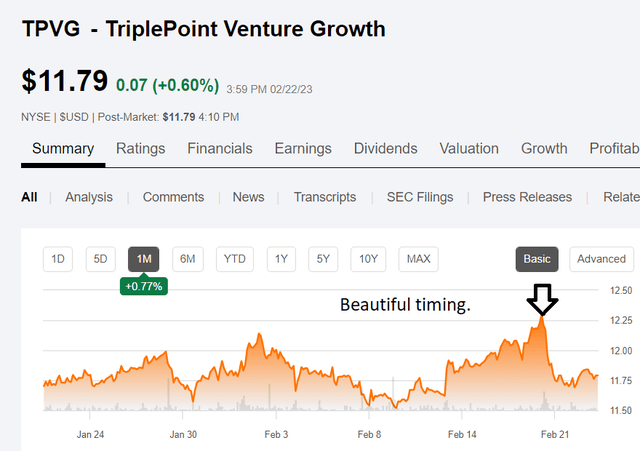Select the 1Y chart range

[x=281, y=259]
